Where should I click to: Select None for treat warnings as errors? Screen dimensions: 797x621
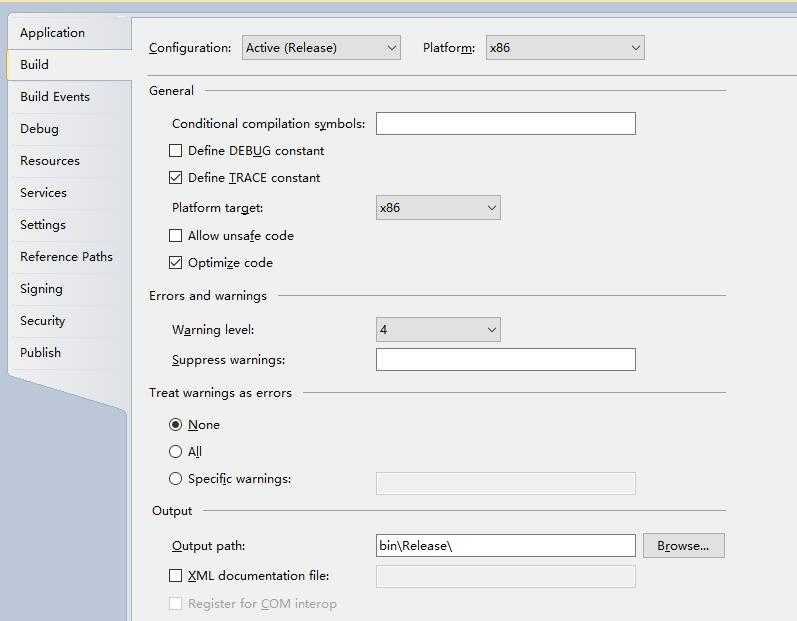[x=175, y=425]
